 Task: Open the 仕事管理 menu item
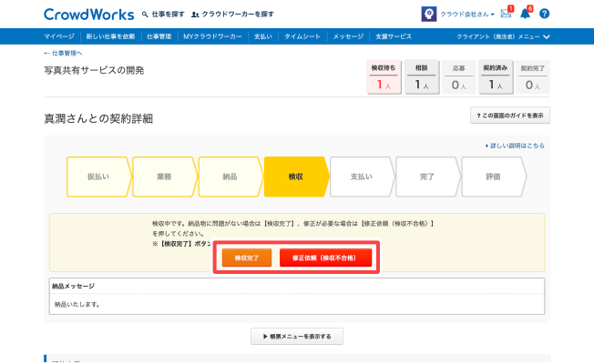160,36
